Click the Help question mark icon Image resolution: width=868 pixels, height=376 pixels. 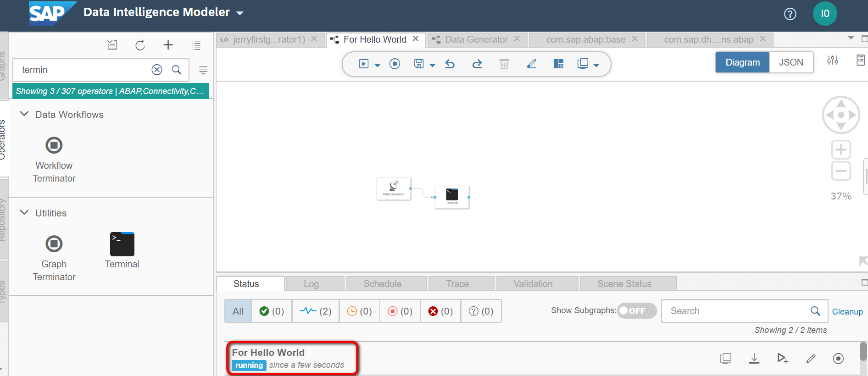790,14
